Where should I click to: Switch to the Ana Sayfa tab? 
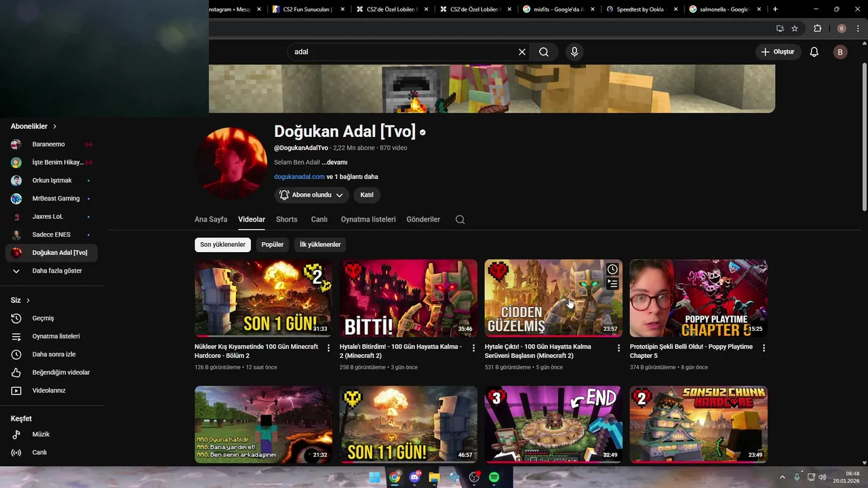coord(211,220)
